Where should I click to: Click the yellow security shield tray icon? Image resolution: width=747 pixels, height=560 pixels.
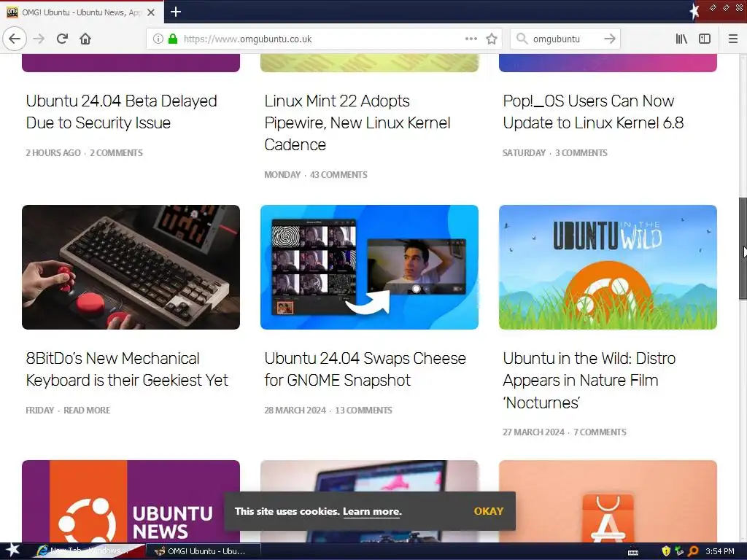tap(666, 551)
